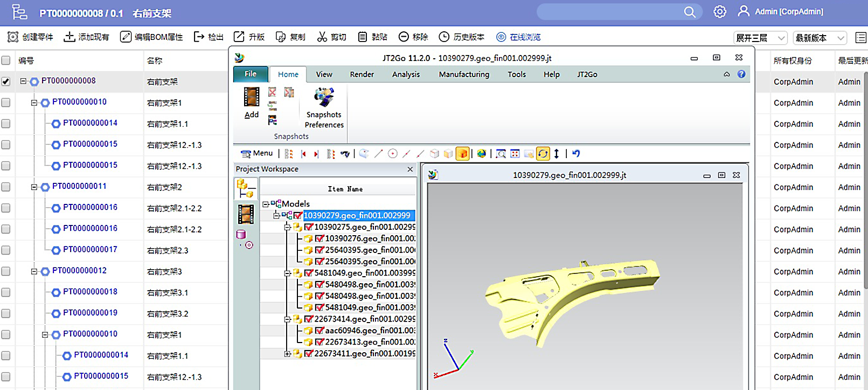The height and width of the screenshot is (390, 868).
Task: Collapse the PT0000000011 tree node
Action: [34, 187]
